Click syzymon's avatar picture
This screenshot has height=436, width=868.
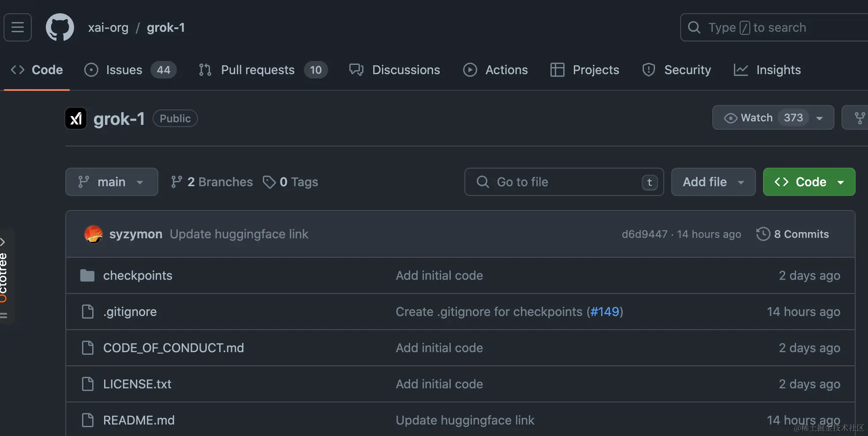coord(94,234)
